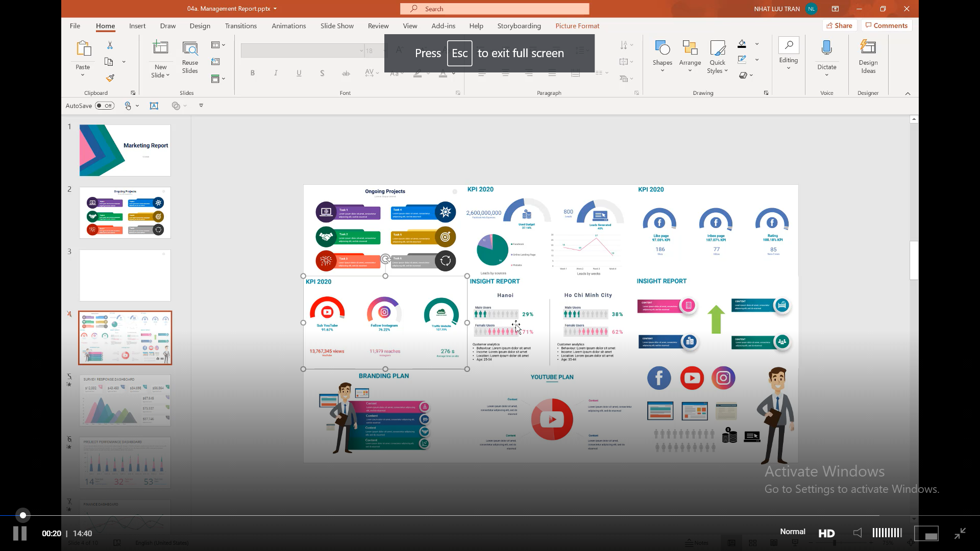
Task: Select the blank slide 3 thumbnail
Action: tap(125, 275)
